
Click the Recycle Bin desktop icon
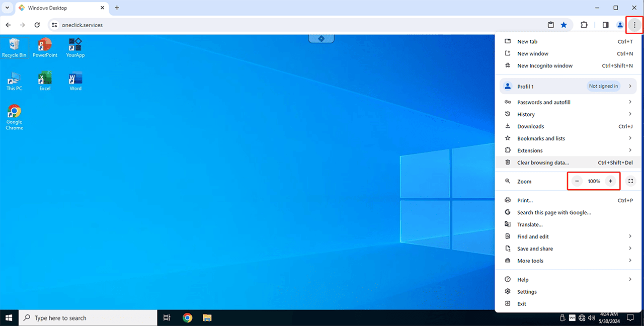pyautogui.click(x=14, y=47)
